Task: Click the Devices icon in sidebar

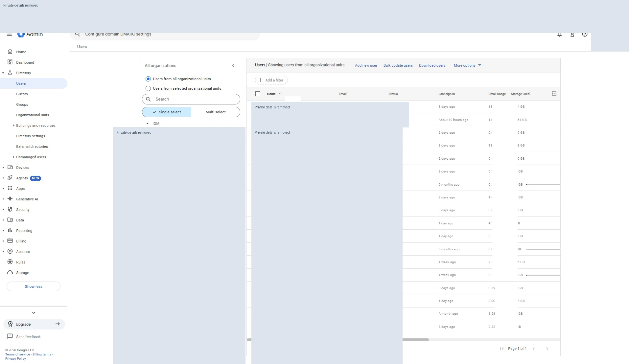Action: click(x=10, y=167)
